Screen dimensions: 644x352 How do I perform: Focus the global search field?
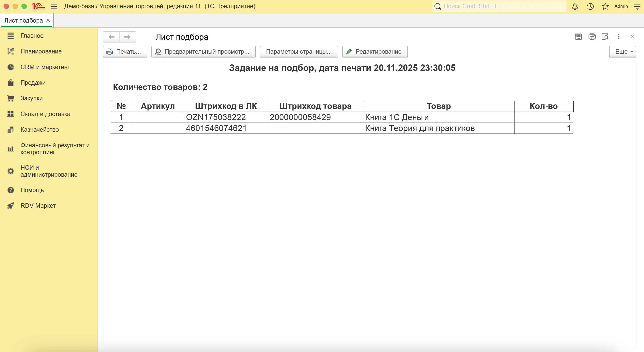click(x=502, y=6)
